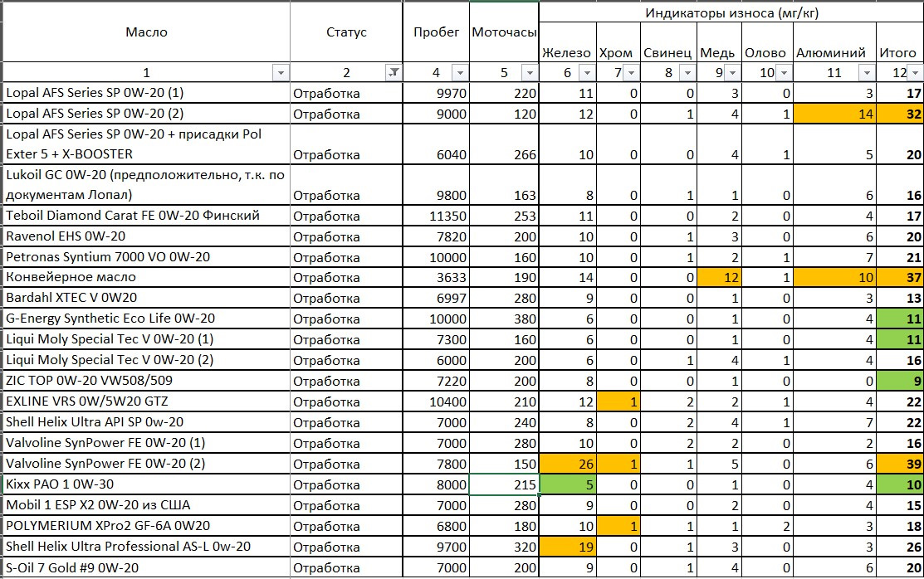Click cell 'Lopal AFS Series SP 0W-20 (1)'
The width and height of the screenshot is (924, 579).
pyautogui.click(x=146, y=92)
